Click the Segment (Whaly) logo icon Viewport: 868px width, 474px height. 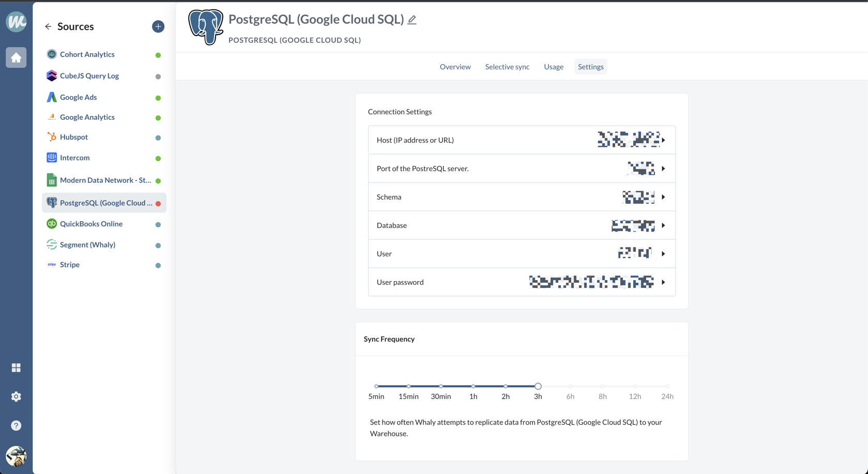click(52, 244)
